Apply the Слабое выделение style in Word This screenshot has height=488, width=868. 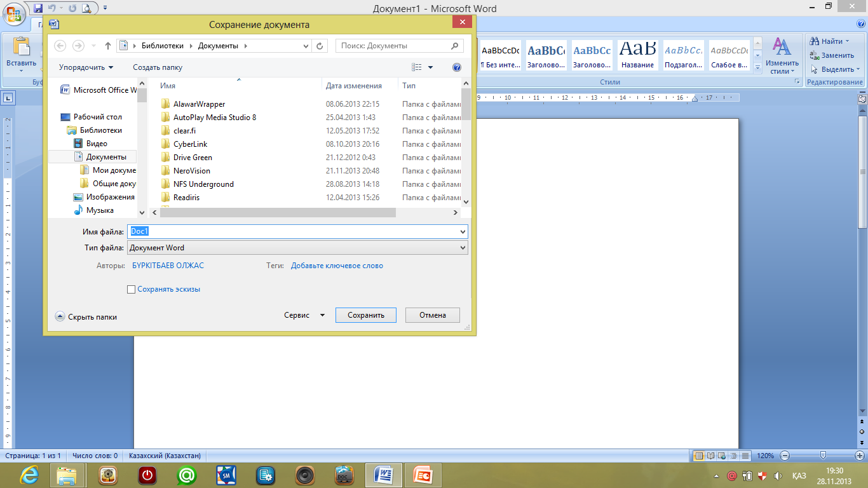(x=729, y=55)
